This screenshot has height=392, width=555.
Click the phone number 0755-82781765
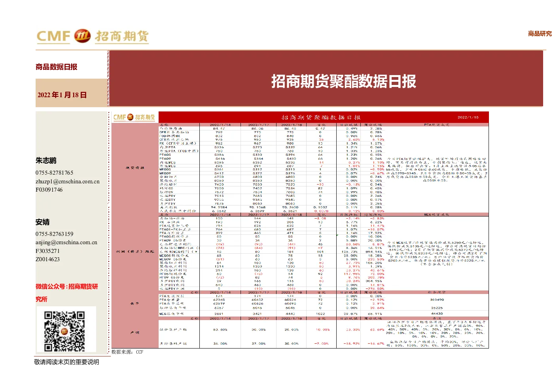55,173
